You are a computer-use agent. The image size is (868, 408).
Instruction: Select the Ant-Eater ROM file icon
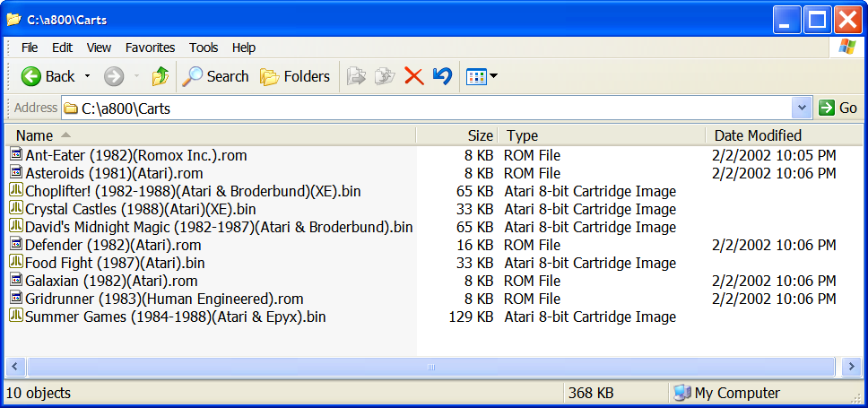click(x=15, y=155)
